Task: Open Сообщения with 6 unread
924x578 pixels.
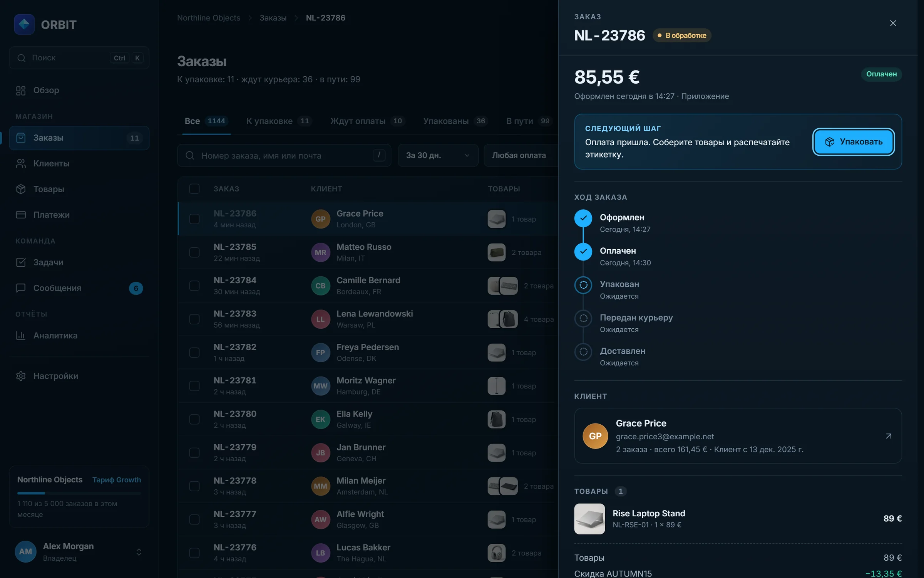Action: pos(79,288)
